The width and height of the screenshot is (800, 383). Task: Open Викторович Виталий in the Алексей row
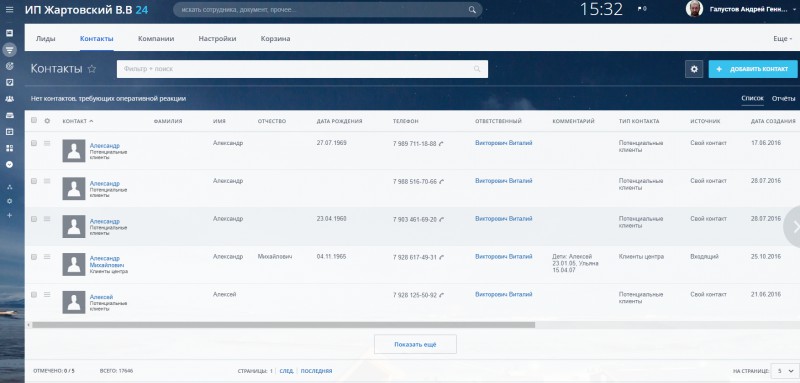click(x=504, y=294)
